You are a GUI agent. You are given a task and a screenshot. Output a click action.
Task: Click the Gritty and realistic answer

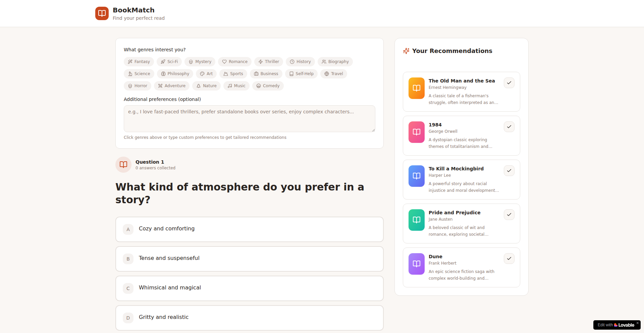pyautogui.click(x=249, y=318)
